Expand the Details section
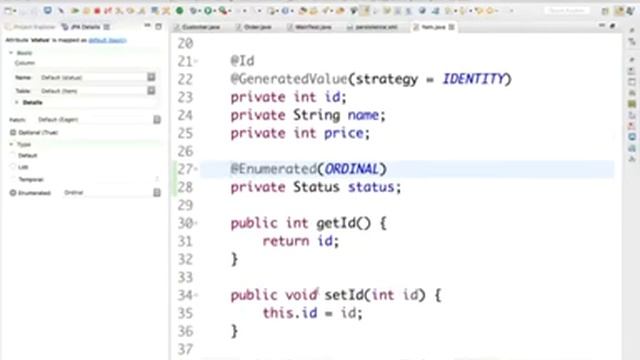640x360 pixels. point(17,102)
